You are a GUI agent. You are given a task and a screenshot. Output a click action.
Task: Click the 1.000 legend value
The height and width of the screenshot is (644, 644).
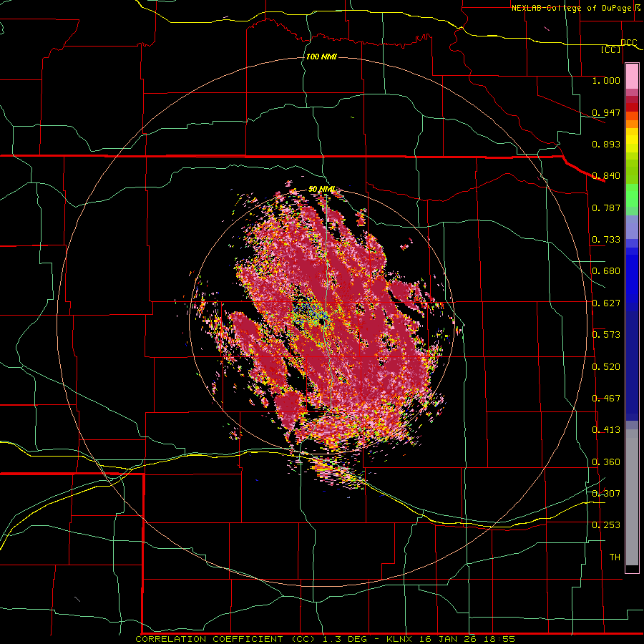pyautogui.click(x=606, y=80)
